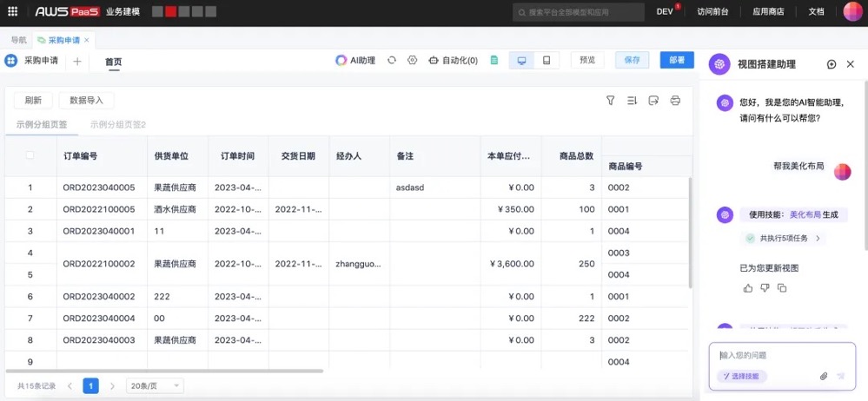
Task: Click the filter funnel icon above the table
Action: pos(611,101)
